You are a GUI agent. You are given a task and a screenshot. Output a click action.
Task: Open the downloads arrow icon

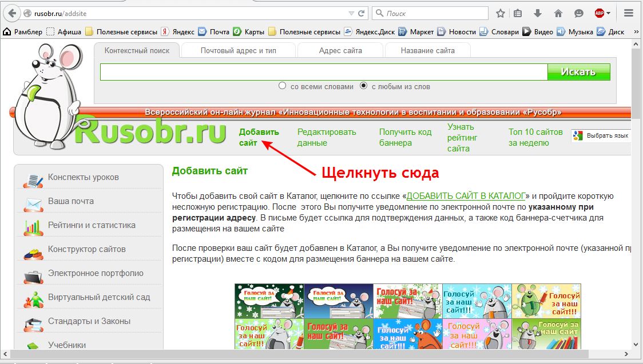(x=538, y=13)
